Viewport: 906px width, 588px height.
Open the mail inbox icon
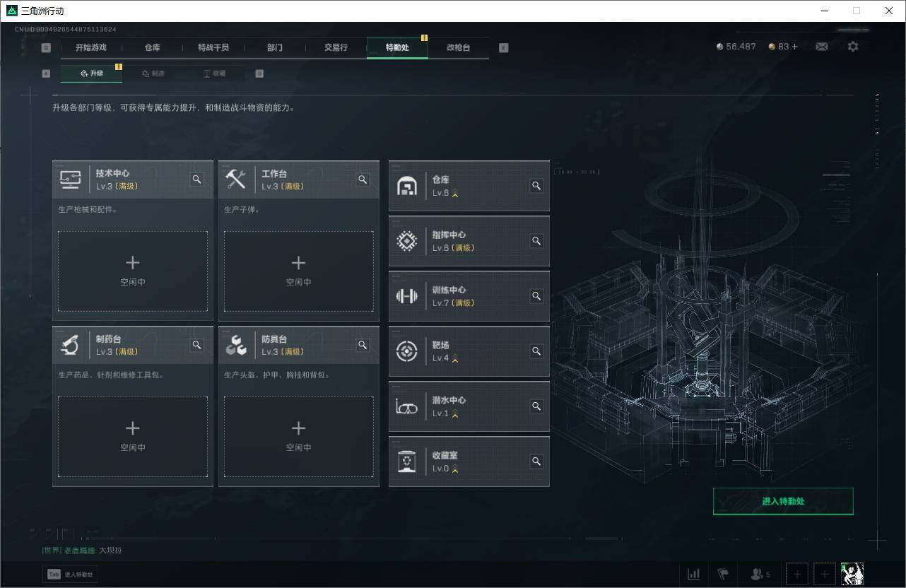(821, 46)
